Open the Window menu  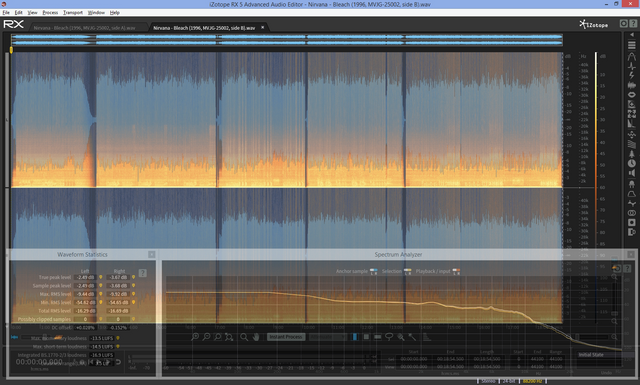pyautogui.click(x=96, y=13)
